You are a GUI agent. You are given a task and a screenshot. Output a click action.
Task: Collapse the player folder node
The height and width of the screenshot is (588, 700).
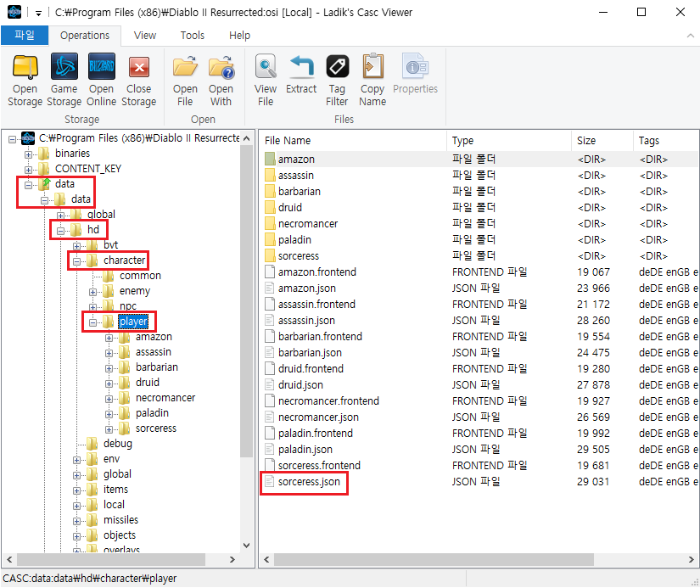[92, 322]
